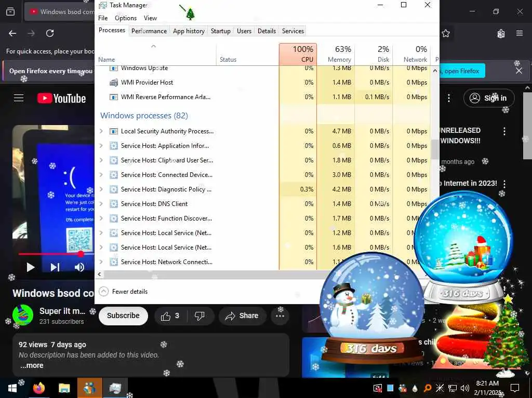Expand Local Security Authority Process row

pyautogui.click(x=101, y=131)
